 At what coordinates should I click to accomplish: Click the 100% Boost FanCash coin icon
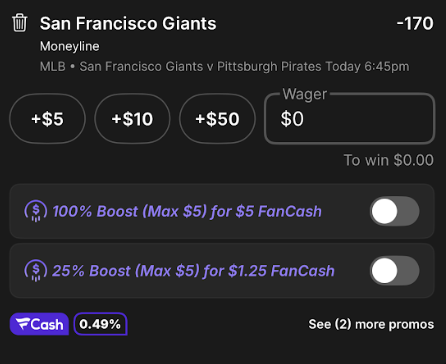click(x=36, y=211)
